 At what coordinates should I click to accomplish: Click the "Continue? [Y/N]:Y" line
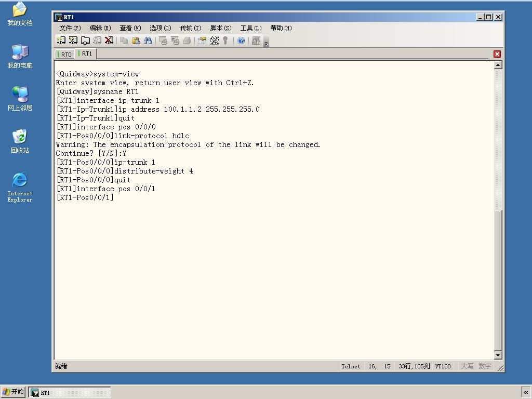tap(91, 153)
